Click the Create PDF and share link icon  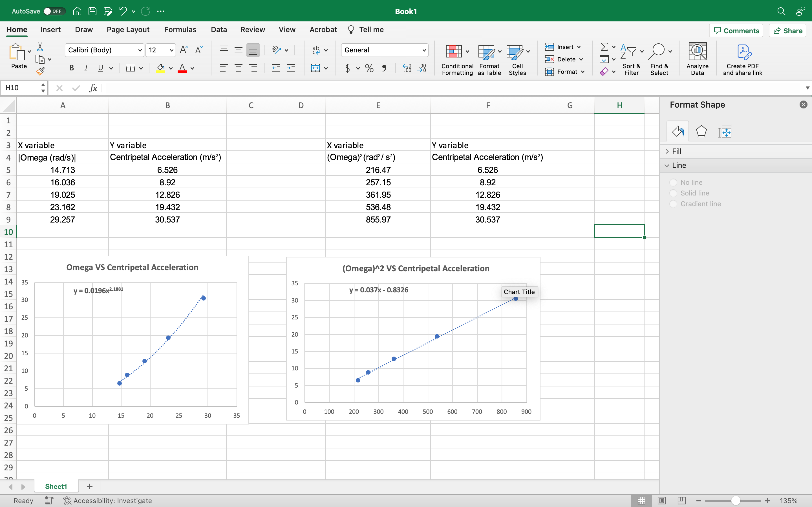(743, 52)
